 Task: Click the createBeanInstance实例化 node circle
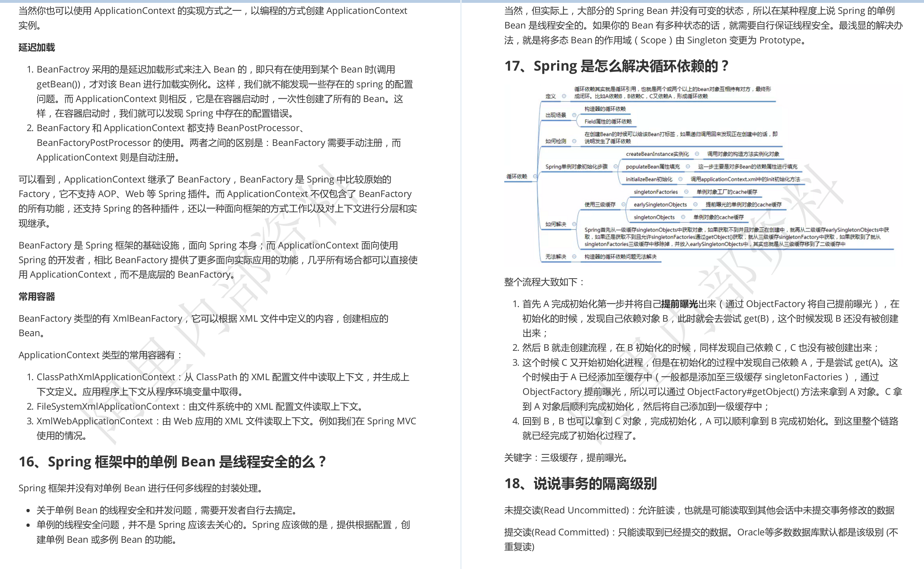point(697,154)
